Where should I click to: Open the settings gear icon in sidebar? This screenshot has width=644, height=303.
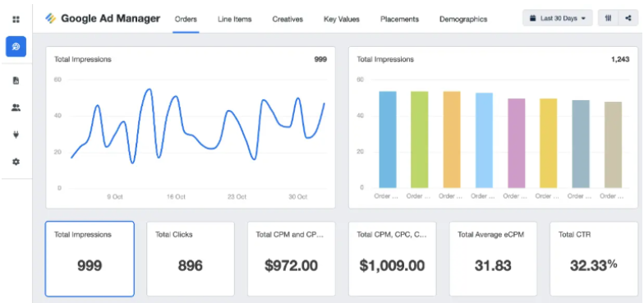tap(16, 162)
